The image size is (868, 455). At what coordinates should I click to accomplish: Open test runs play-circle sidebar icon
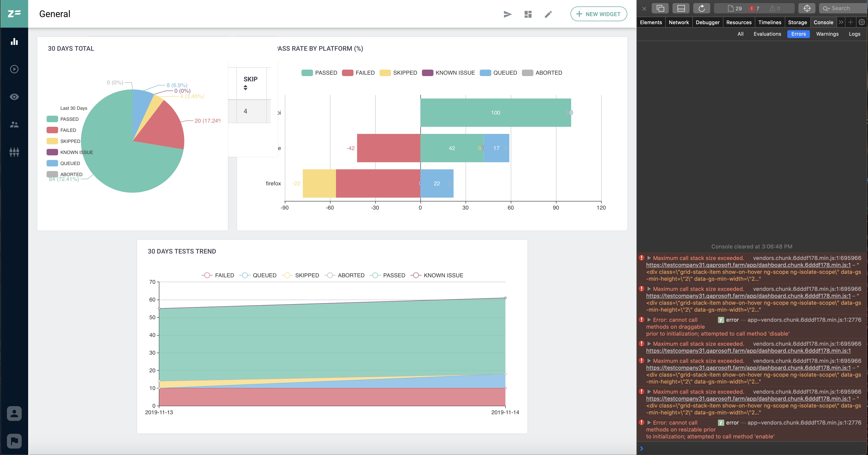pyautogui.click(x=14, y=69)
